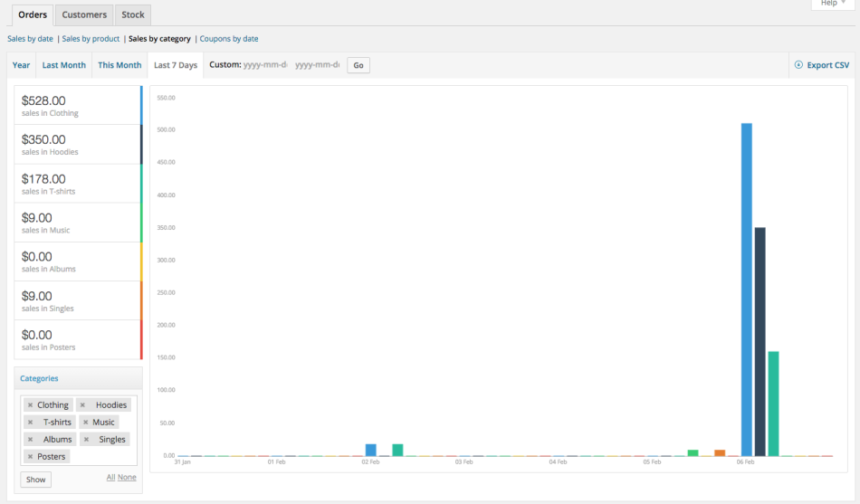Toggle the T-shirts sales legend item
The width and height of the screenshot is (860, 504).
tap(78, 183)
